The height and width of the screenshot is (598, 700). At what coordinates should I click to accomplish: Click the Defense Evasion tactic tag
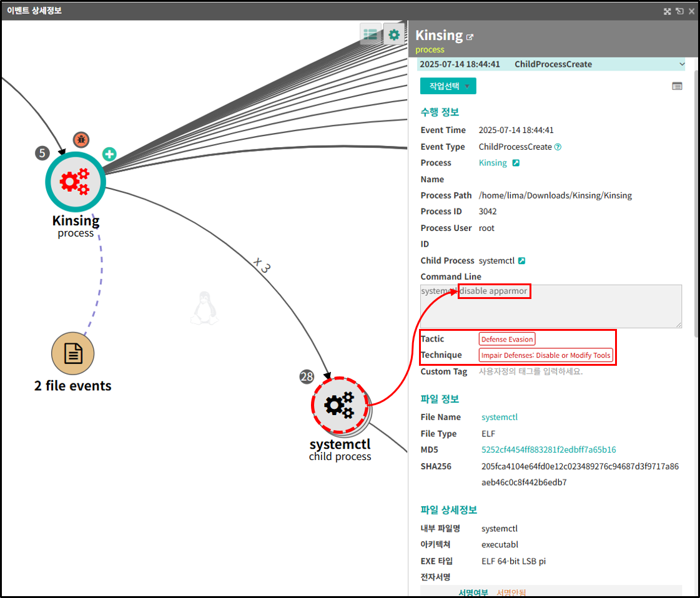506,339
